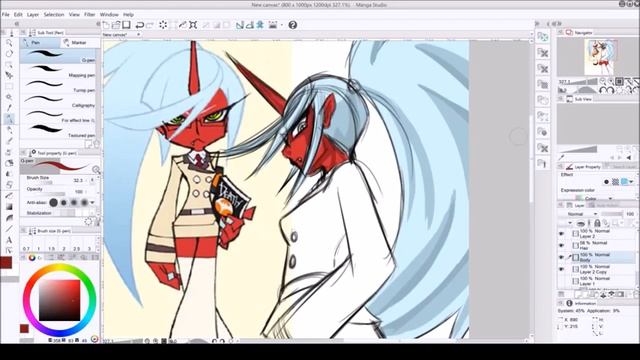Click the Snap to ruler toolbar icon

240,25
